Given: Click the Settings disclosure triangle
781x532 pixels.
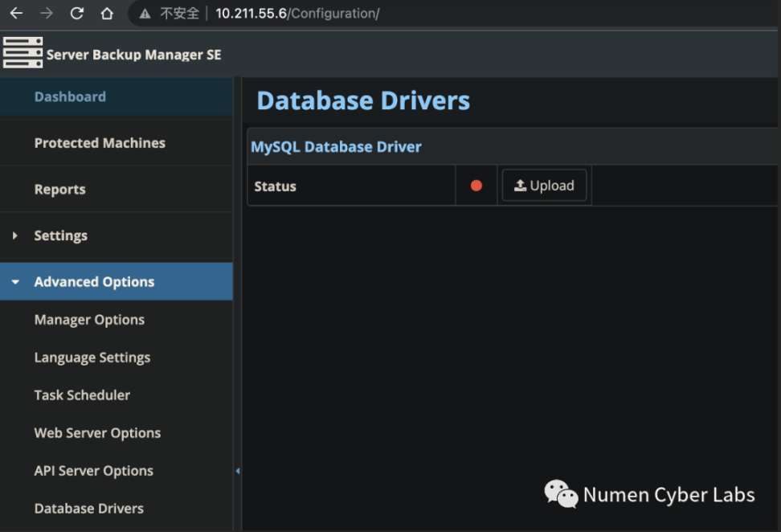Looking at the screenshot, I should click(14, 235).
